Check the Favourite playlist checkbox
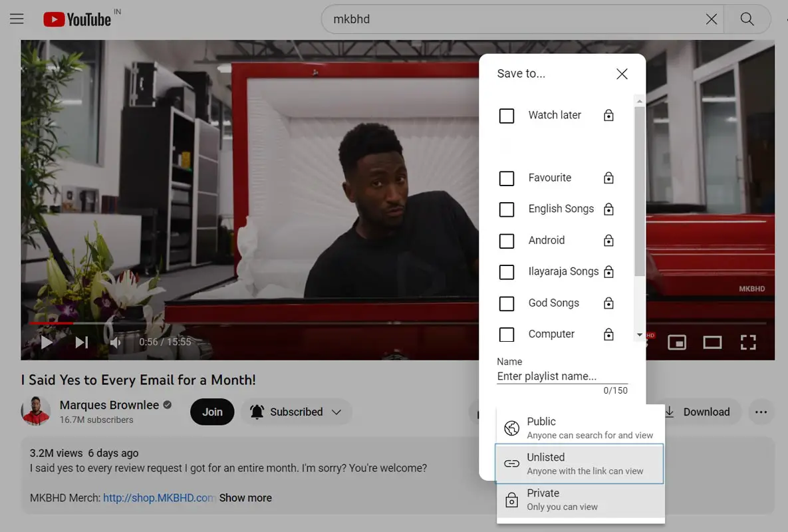This screenshot has height=532, width=788. coord(507,178)
